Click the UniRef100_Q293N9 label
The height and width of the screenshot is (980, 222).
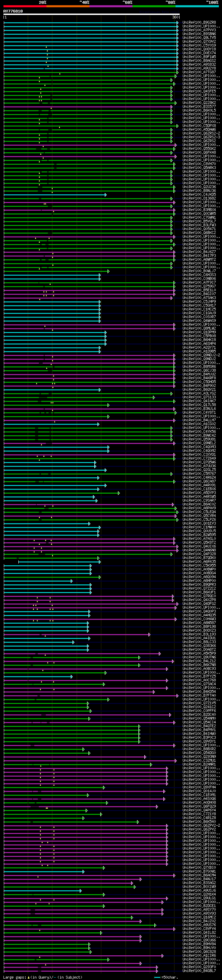click(x=199, y=757)
